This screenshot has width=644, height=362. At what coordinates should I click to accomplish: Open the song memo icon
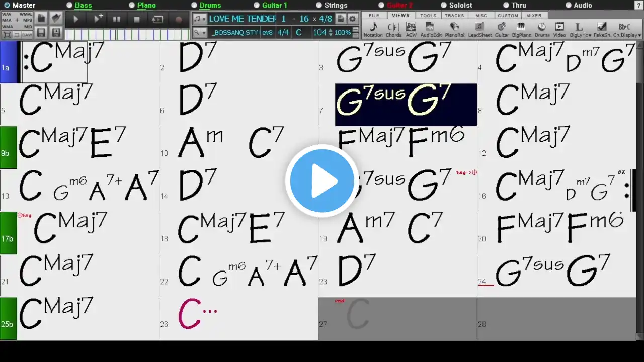point(341,19)
